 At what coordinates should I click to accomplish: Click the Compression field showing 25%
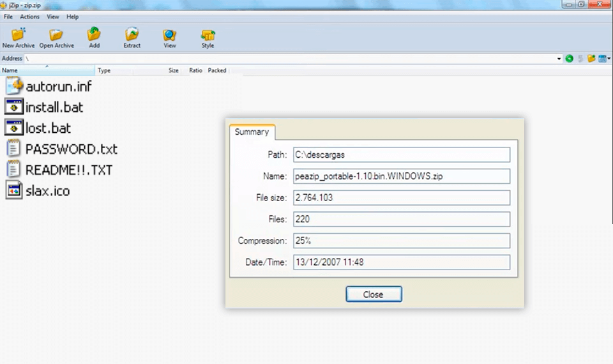[402, 241]
